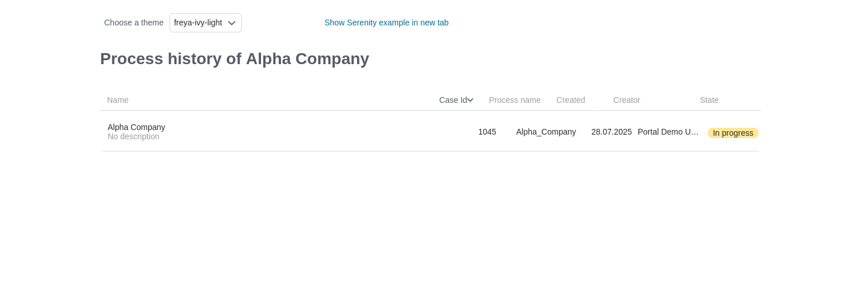This screenshot has width=868, height=297.
Task: Sort by the Process name column
Action: (x=514, y=100)
